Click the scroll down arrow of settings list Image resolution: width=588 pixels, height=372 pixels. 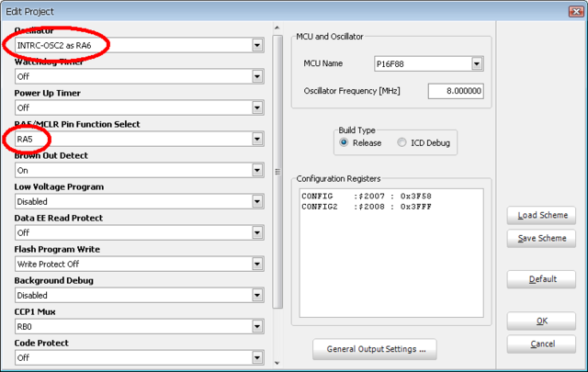coord(277,363)
